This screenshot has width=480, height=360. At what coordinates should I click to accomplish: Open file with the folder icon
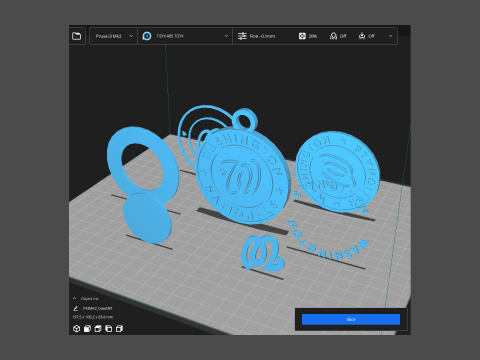(x=77, y=36)
